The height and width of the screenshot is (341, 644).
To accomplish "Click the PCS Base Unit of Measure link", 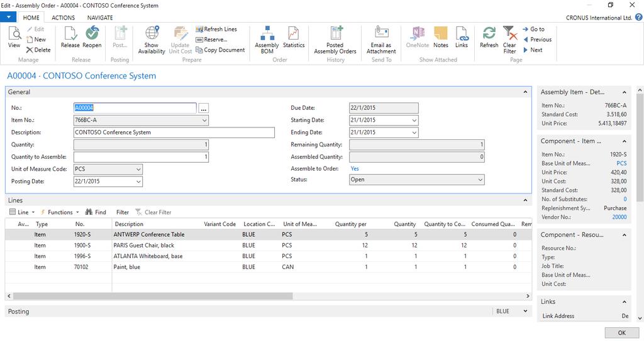I will (621, 163).
